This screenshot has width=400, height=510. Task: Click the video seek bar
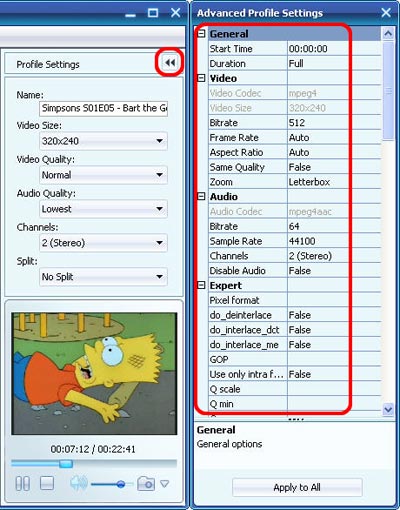tap(94, 464)
